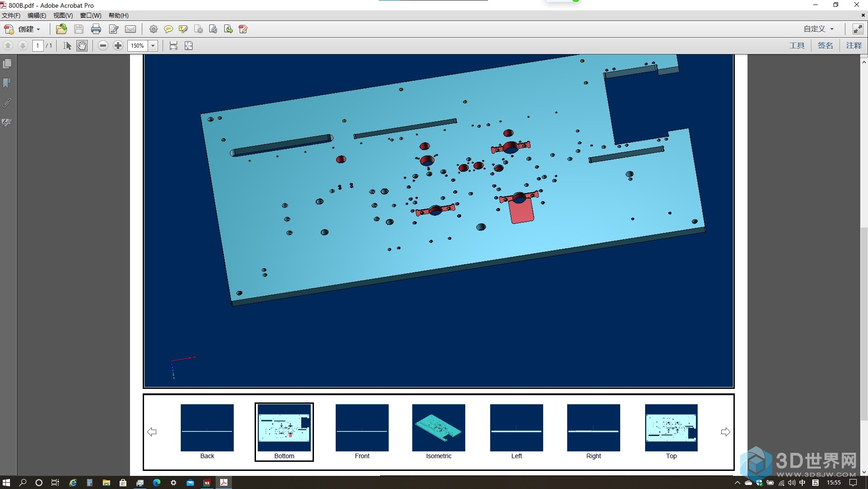Open the 工具 tools pane

[x=797, y=45]
